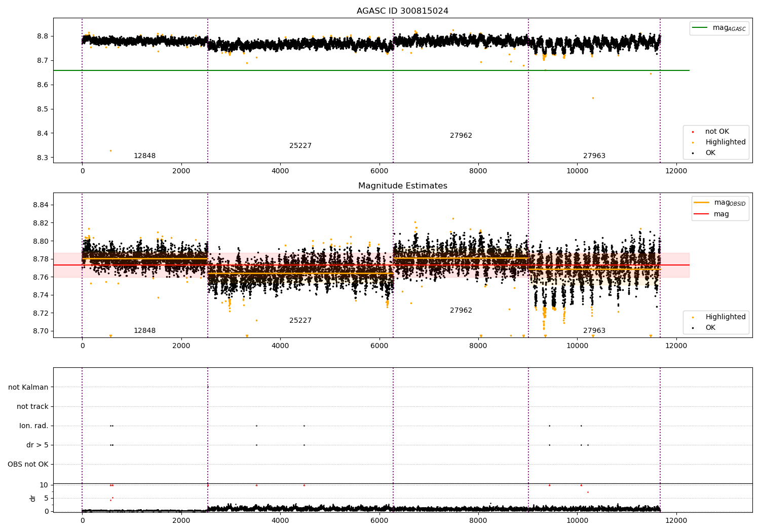Image resolution: width=760 pixels, height=532 pixels.
Task: Click the 4000 x-tick of the bottom plot
Action: click(x=280, y=521)
